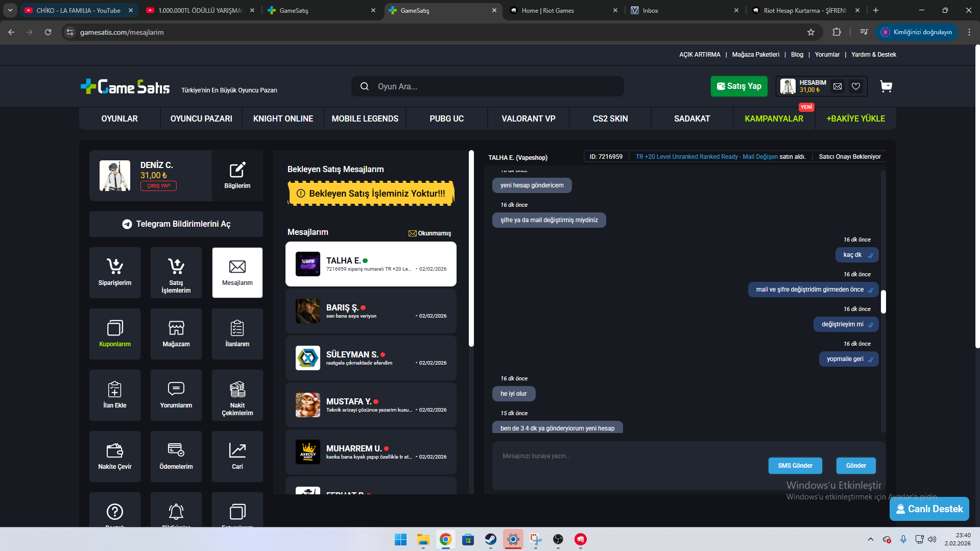Open the Mesajlarım envelope tile

[237, 273]
